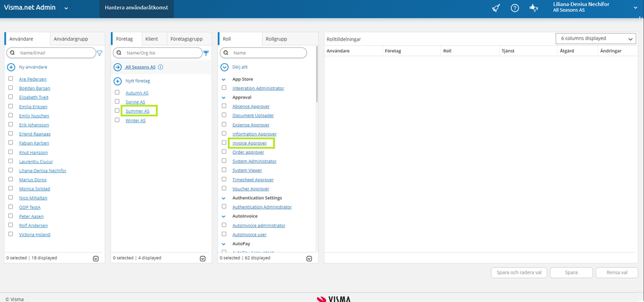Click the plus icon for Ny användare
The image size is (644, 302).
click(11, 67)
